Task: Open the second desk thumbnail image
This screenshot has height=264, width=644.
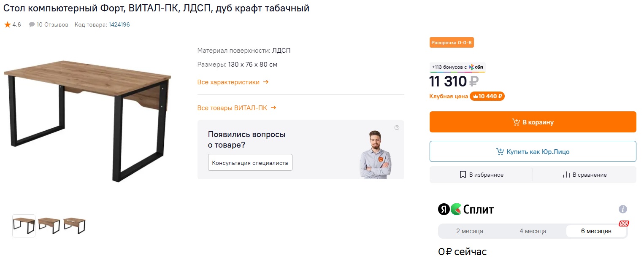Action: (x=49, y=226)
